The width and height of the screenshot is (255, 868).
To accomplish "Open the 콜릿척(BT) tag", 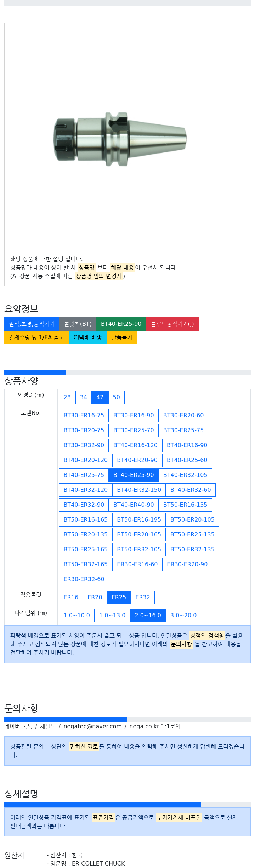I will [x=78, y=324].
